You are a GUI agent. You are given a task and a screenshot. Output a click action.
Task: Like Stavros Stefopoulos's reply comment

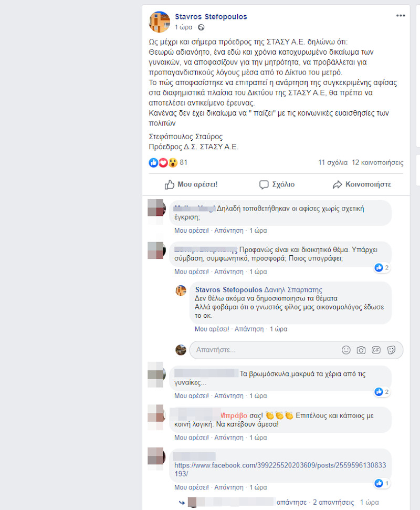click(212, 329)
